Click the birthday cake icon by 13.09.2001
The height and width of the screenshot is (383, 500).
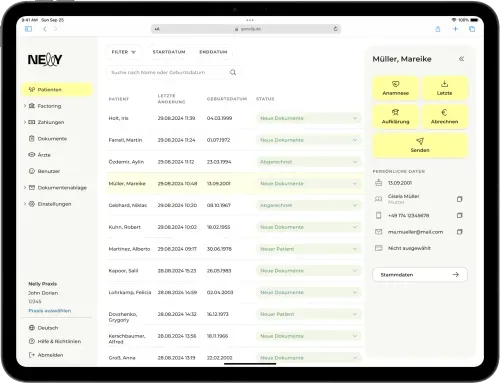[x=378, y=183]
